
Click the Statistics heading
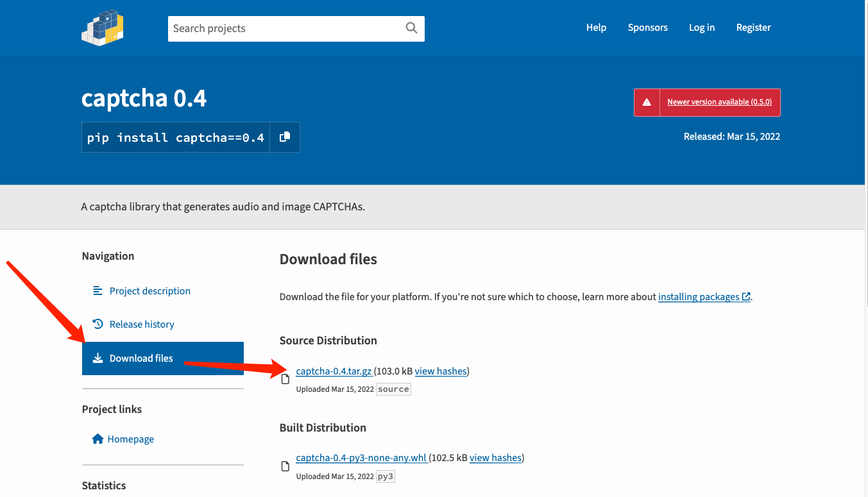click(104, 485)
